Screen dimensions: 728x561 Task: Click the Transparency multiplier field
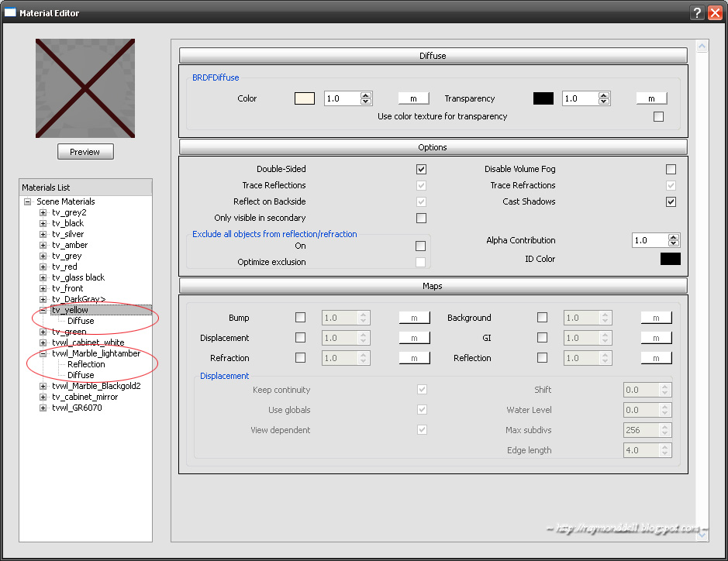581,98
